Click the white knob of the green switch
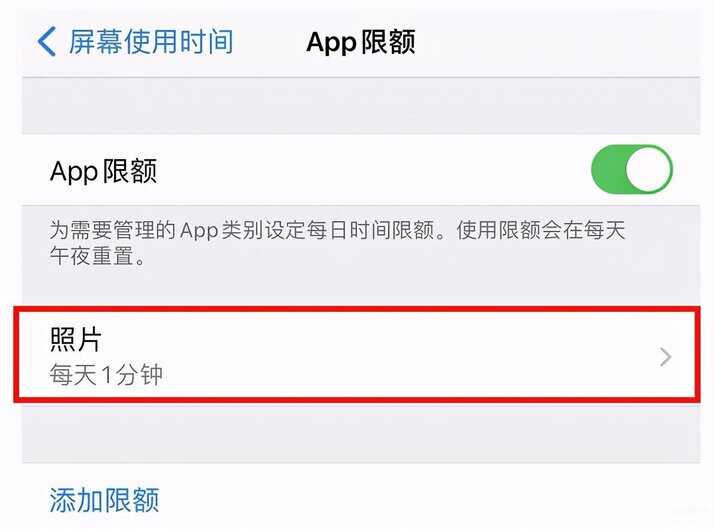This screenshot has height=529, width=715. click(648, 169)
